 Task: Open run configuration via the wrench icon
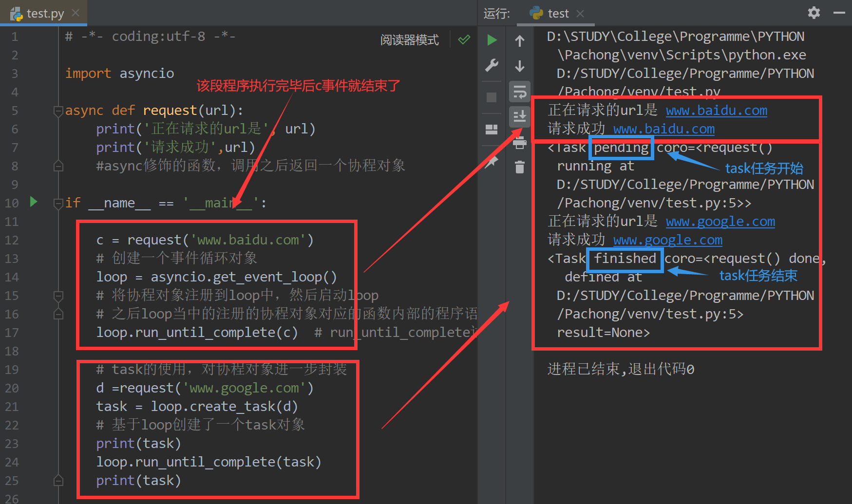(x=492, y=65)
